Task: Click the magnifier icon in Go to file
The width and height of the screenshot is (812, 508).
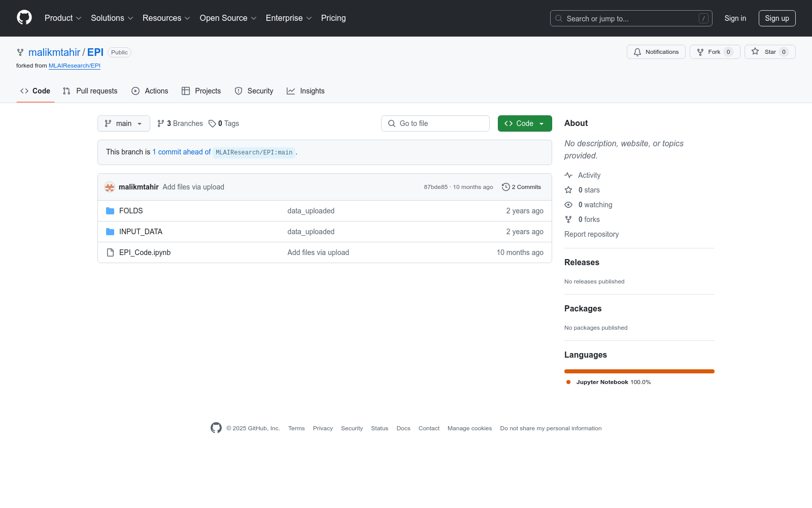Action: 392,123
